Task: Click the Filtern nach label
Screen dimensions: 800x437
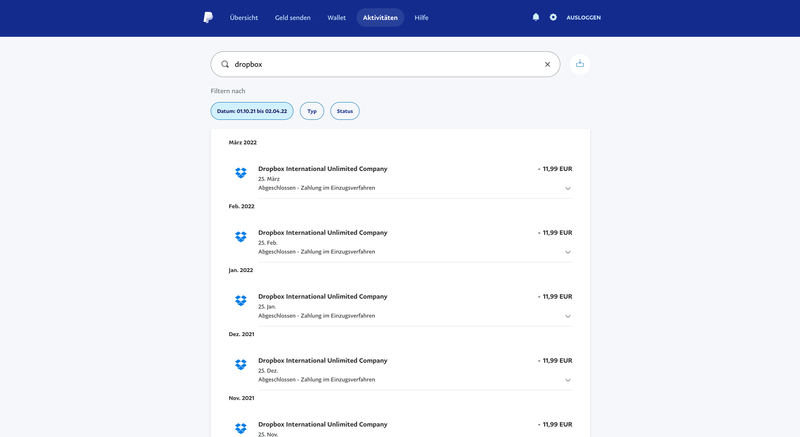Action: pyautogui.click(x=228, y=91)
